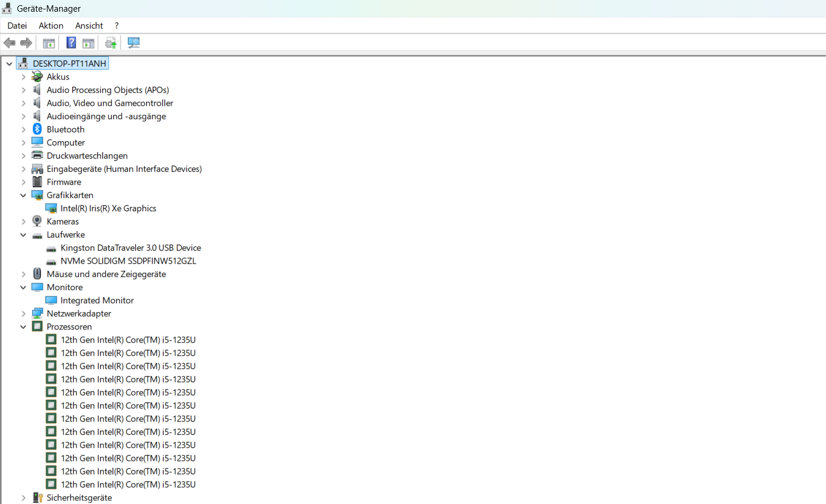The image size is (826, 504).
Task: Collapse the Laufwerke category
Action: pos(23,235)
